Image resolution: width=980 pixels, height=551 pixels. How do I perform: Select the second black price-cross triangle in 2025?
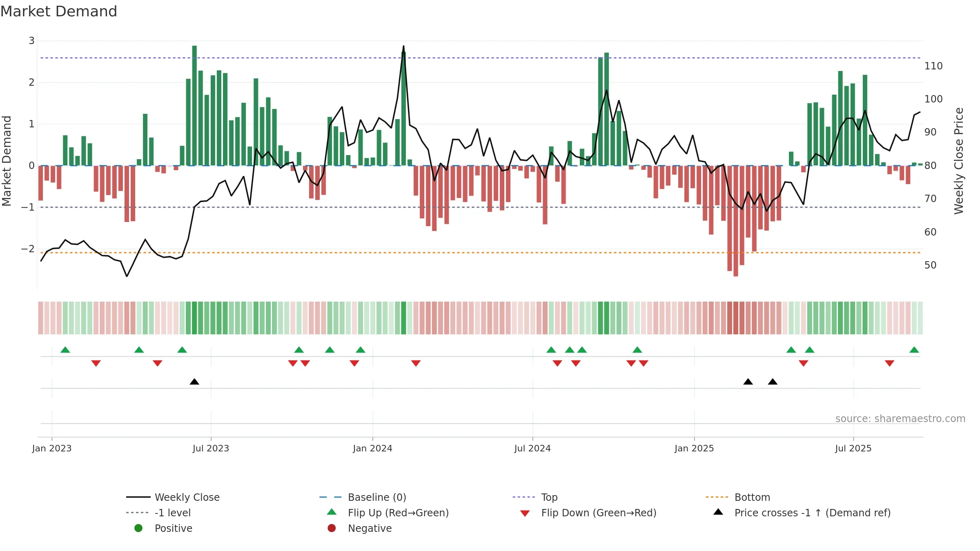pos(773,382)
